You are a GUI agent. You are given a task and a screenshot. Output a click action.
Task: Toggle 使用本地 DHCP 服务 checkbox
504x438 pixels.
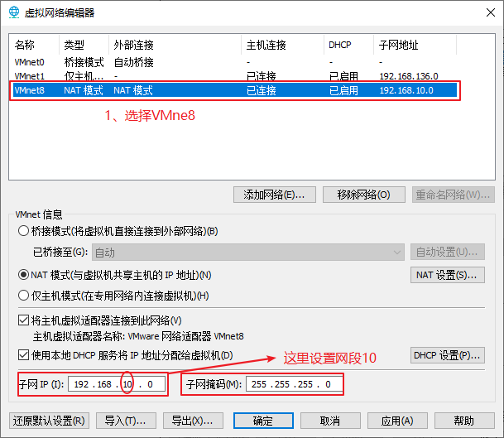pyautogui.click(x=23, y=355)
